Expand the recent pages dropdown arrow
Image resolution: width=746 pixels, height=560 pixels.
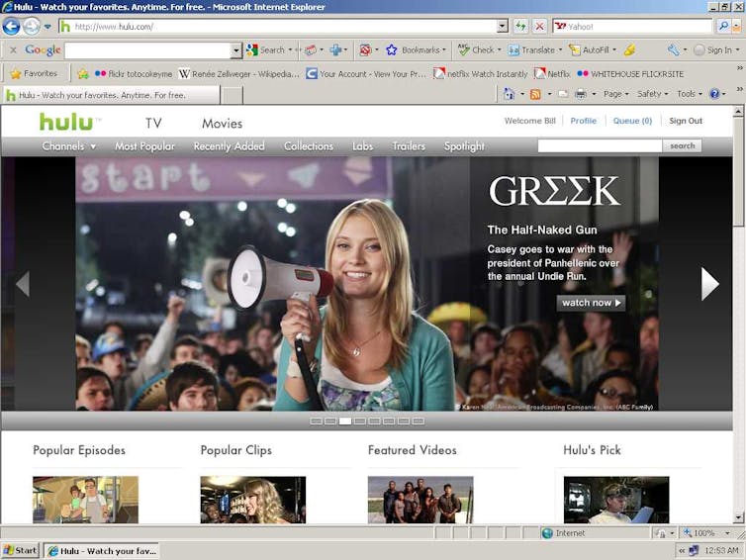click(47, 27)
